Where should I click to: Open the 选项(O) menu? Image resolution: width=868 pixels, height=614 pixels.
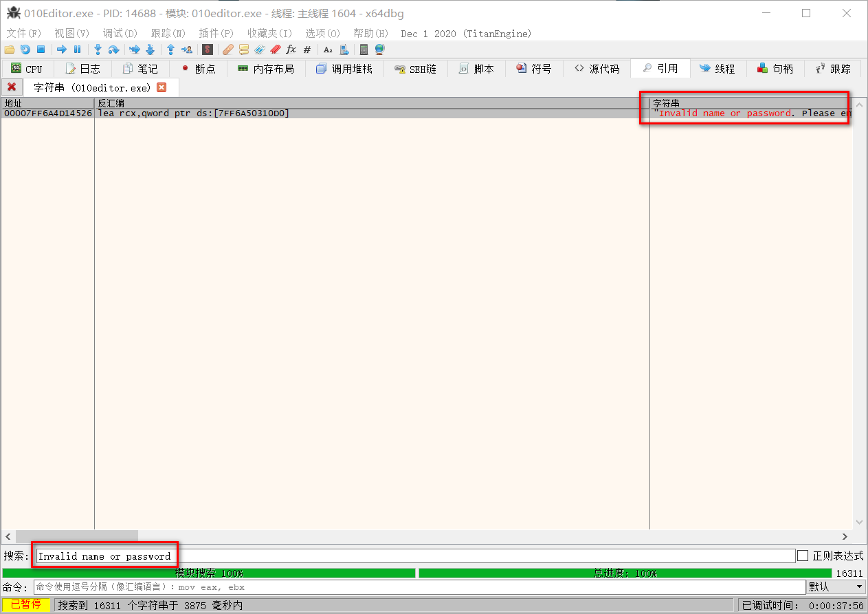(x=322, y=33)
